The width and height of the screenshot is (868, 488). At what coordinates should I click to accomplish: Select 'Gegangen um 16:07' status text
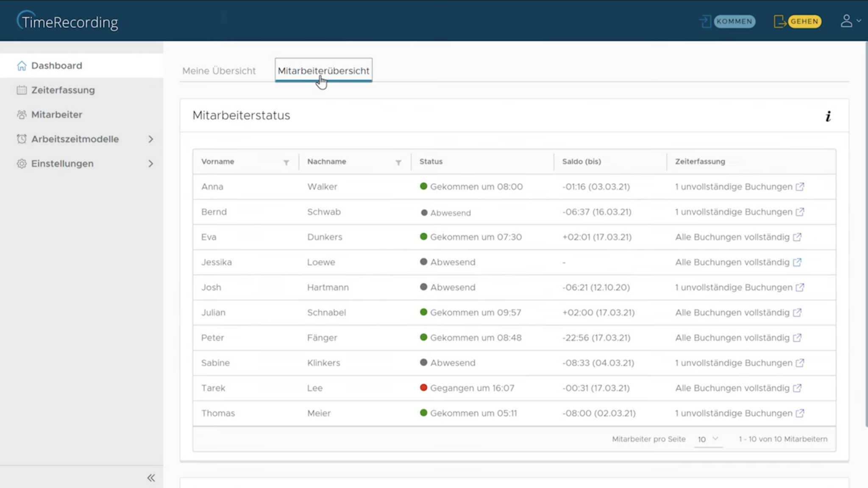coord(472,388)
